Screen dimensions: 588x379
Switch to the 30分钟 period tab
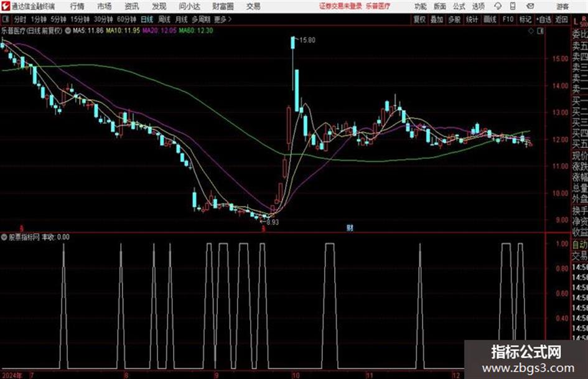click(103, 19)
